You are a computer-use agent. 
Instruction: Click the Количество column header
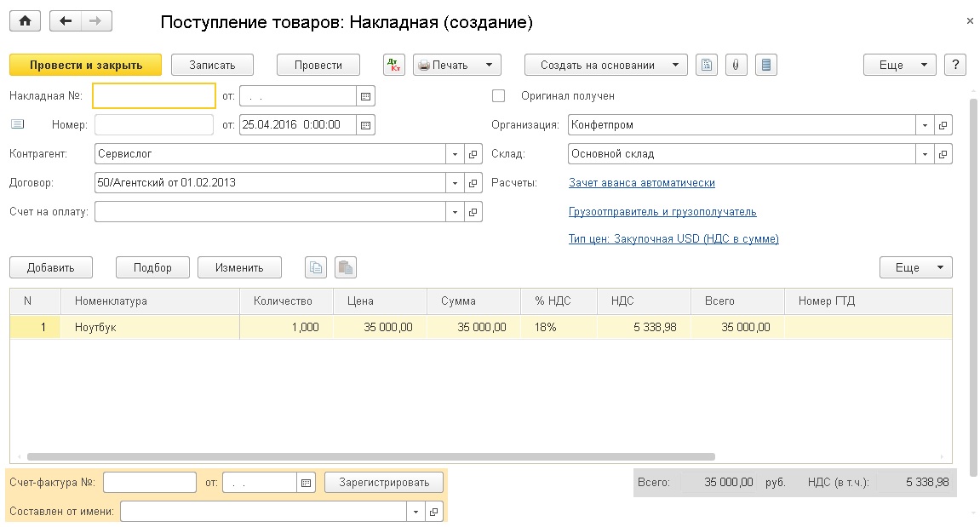286,301
